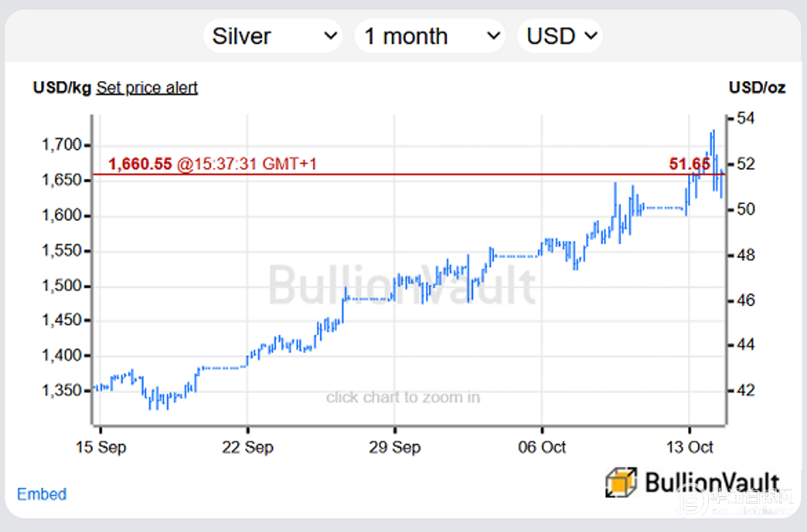The image size is (807, 532).
Task: Click the 51.65 USD/oz price label
Action: tap(689, 164)
